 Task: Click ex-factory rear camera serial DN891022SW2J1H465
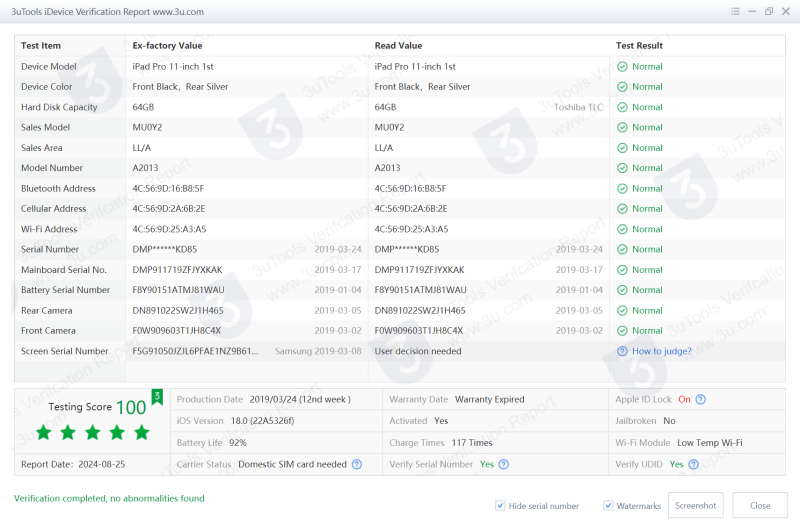(x=178, y=311)
